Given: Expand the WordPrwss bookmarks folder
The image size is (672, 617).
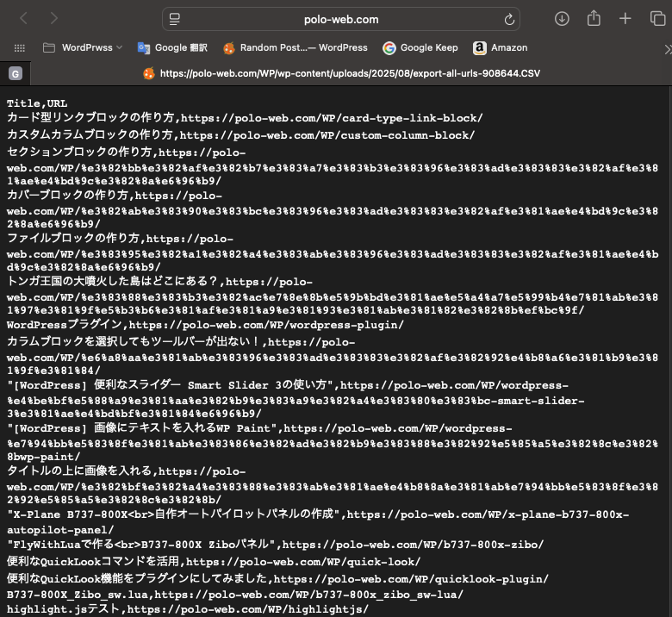Looking at the screenshot, I should [83, 48].
